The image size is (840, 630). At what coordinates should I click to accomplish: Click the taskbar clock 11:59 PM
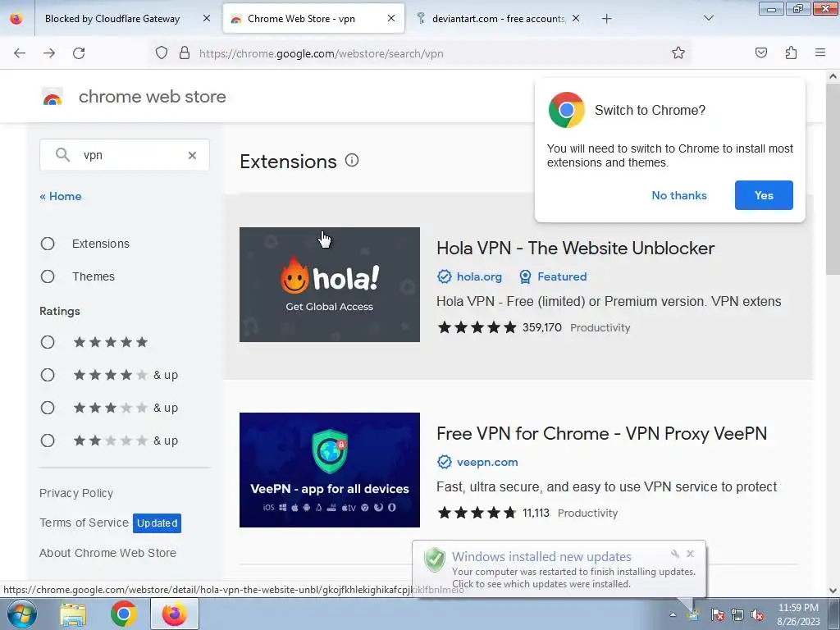[798, 614]
